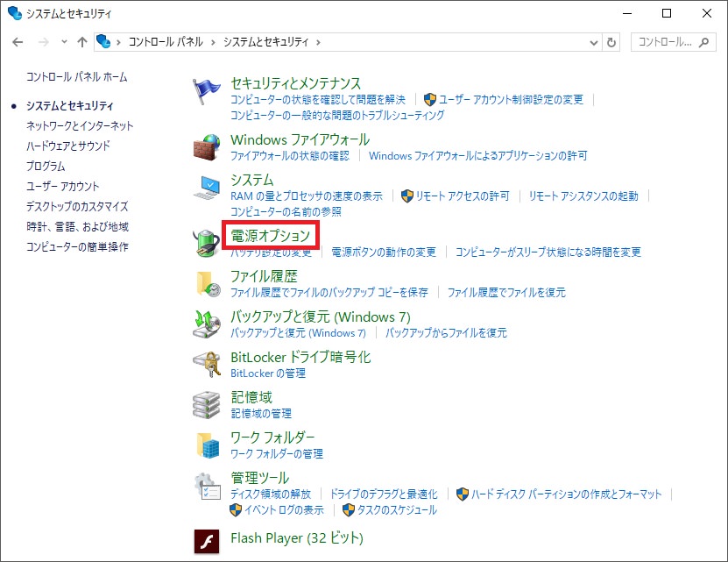Click the Storage Spaces (記憶域) drives icon

[206, 405]
